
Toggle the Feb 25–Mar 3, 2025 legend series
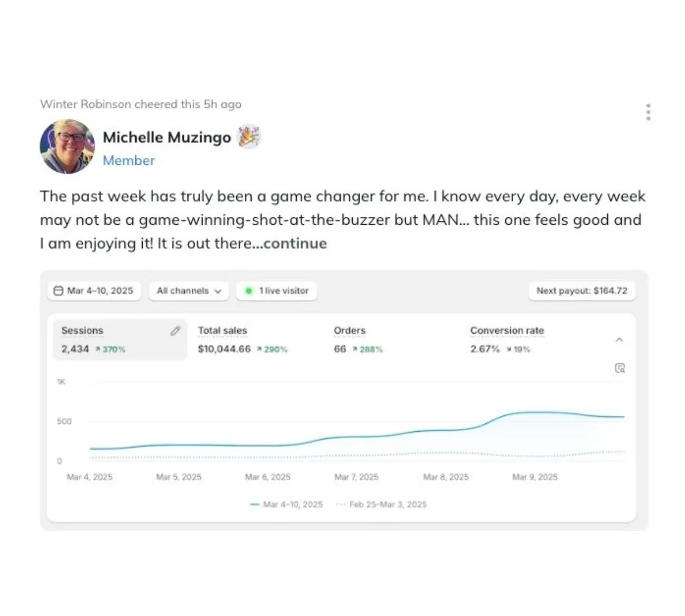(381, 504)
